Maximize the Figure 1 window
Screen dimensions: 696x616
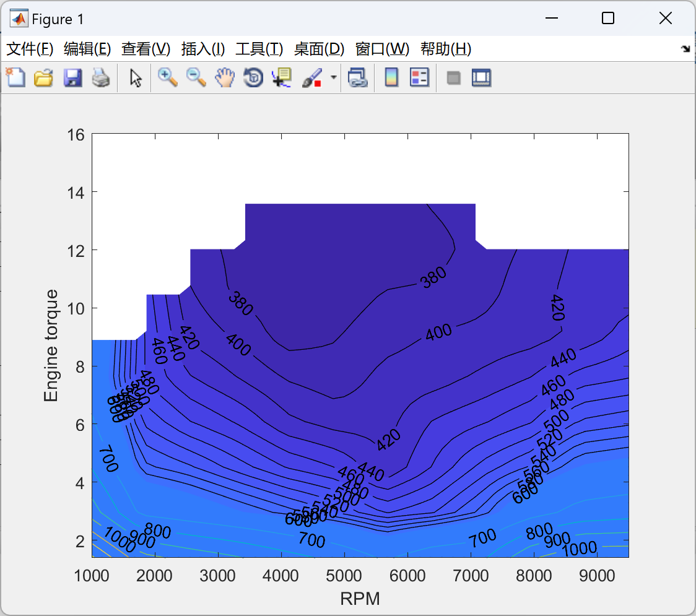pyautogui.click(x=608, y=18)
